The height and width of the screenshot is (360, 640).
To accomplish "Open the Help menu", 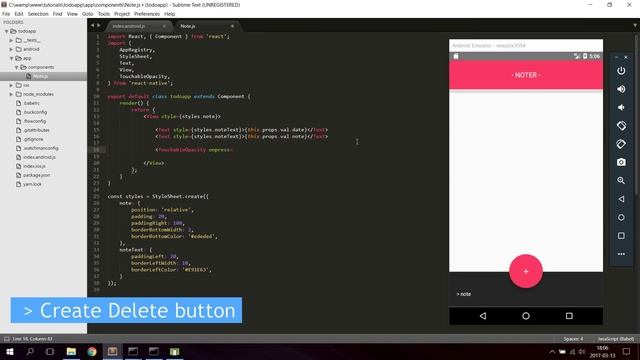I will 169,14.
